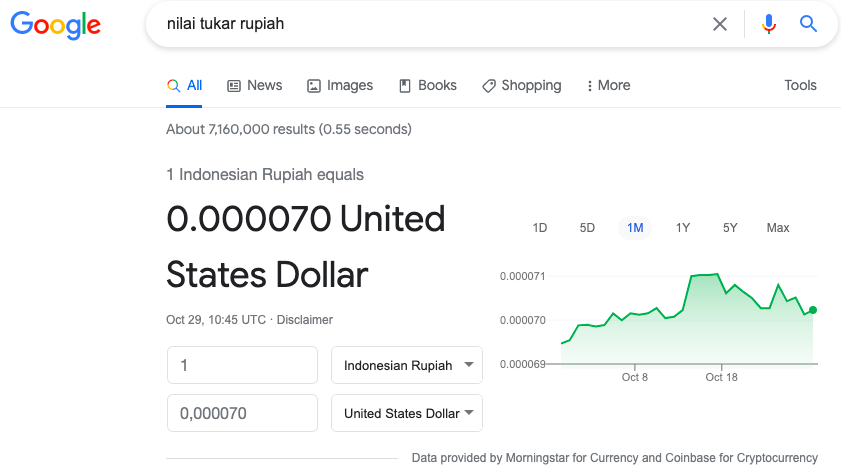Open the Books results tab
This screenshot has height=471, width=841.
pyautogui.click(x=428, y=86)
